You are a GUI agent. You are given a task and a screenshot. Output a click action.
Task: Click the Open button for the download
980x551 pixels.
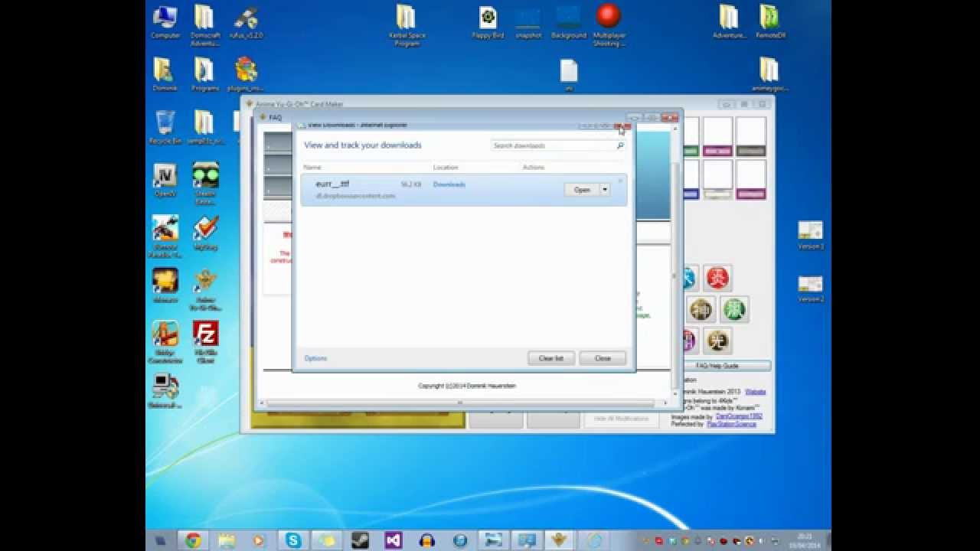coord(582,190)
